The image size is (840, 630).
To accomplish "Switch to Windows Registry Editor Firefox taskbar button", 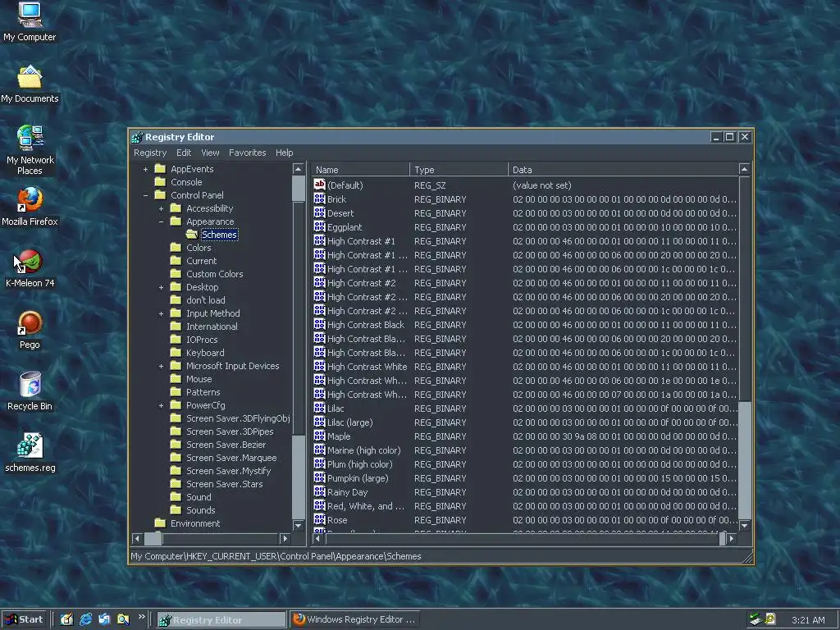I will tap(354, 619).
